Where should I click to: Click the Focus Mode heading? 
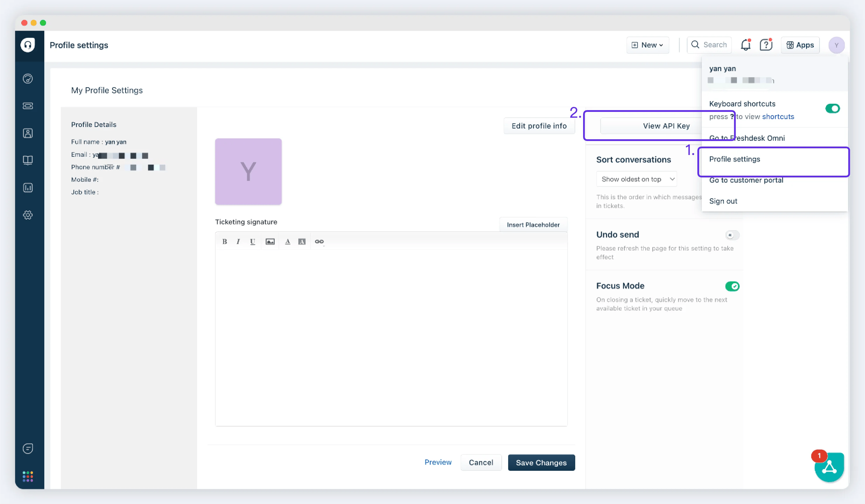click(x=620, y=286)
